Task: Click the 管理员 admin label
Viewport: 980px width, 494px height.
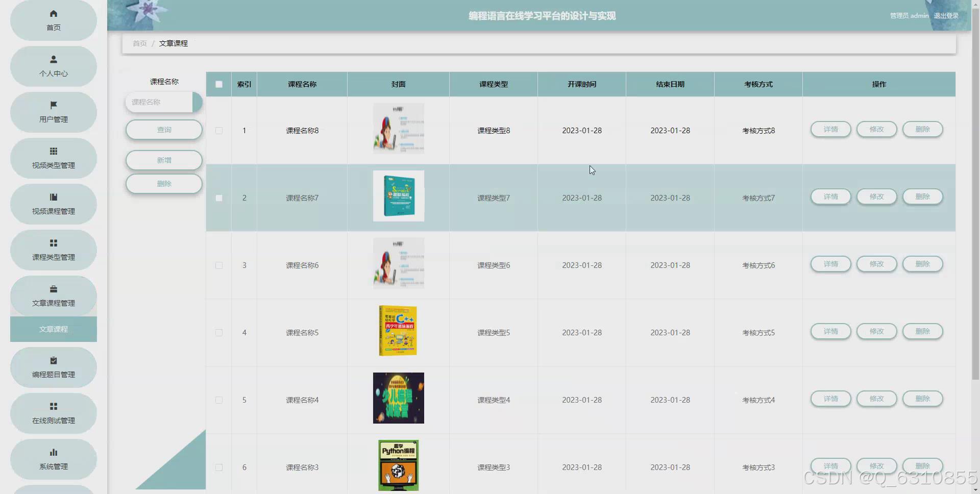Action: (x=909, y=16)
